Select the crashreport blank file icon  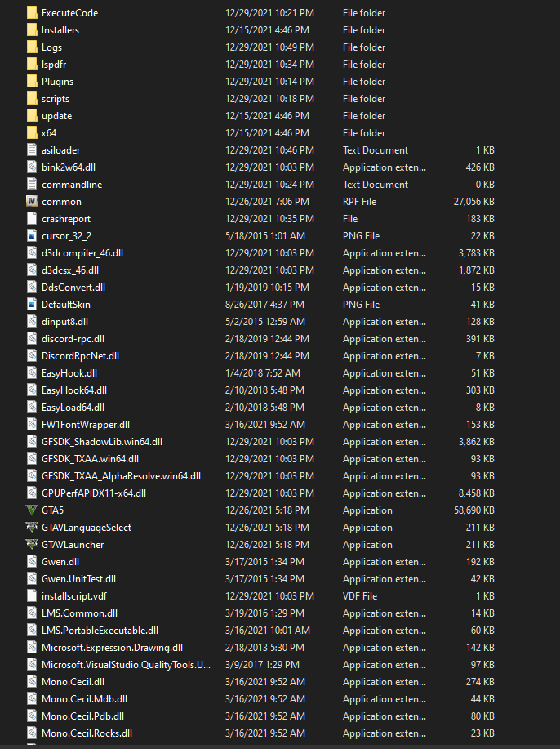pos(32,219)
